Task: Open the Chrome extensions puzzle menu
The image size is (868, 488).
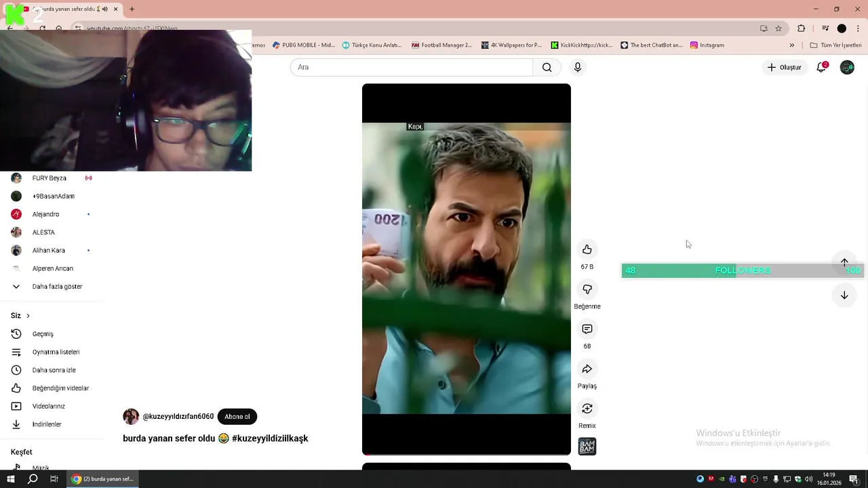Action: tap(802, 28)
